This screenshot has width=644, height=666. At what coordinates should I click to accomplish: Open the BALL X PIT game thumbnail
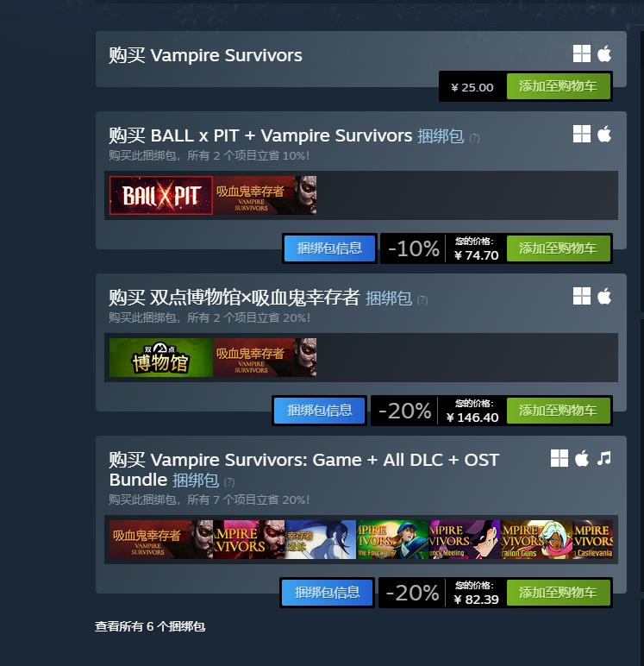pos(161,195)
